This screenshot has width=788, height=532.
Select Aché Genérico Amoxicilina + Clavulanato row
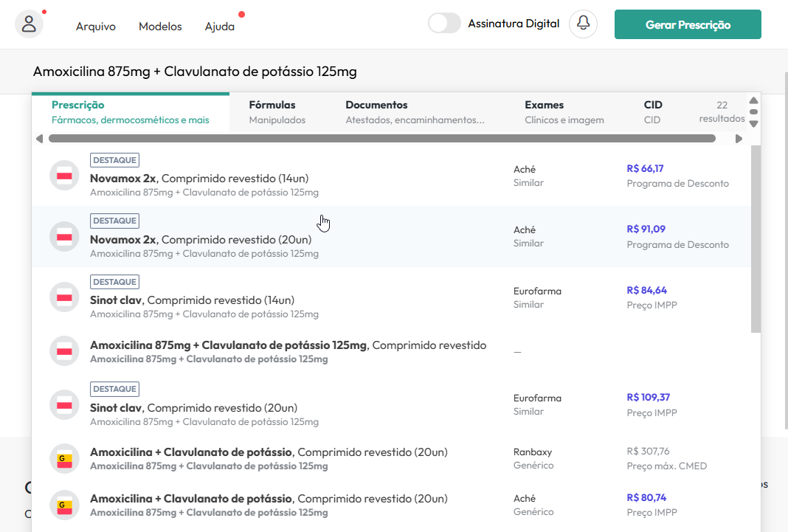pyautogui.click(x=391, y=505)
